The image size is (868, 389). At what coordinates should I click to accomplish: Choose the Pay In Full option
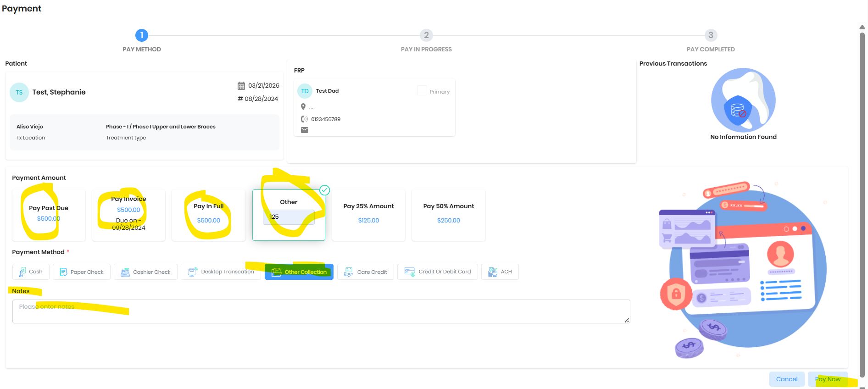click(209, 215)
